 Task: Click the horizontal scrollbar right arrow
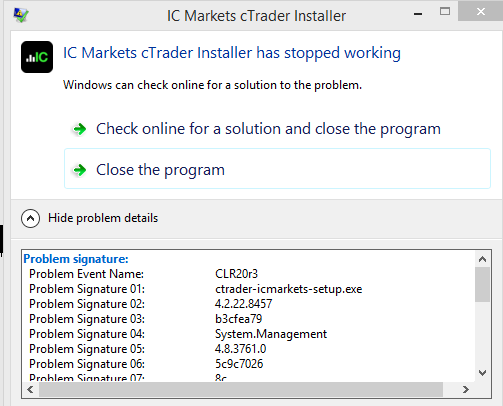pyautogui.click(x=466, y=389)
